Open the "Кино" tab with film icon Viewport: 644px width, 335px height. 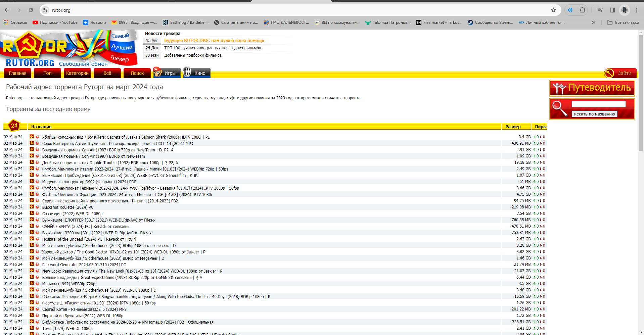coord(197,73)
